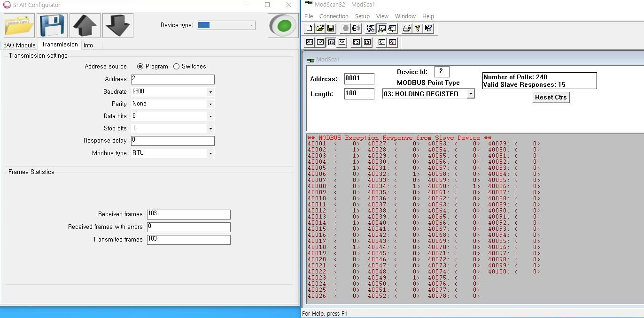
Task: Expand the Parity dropdown
Action: point(210,104)
